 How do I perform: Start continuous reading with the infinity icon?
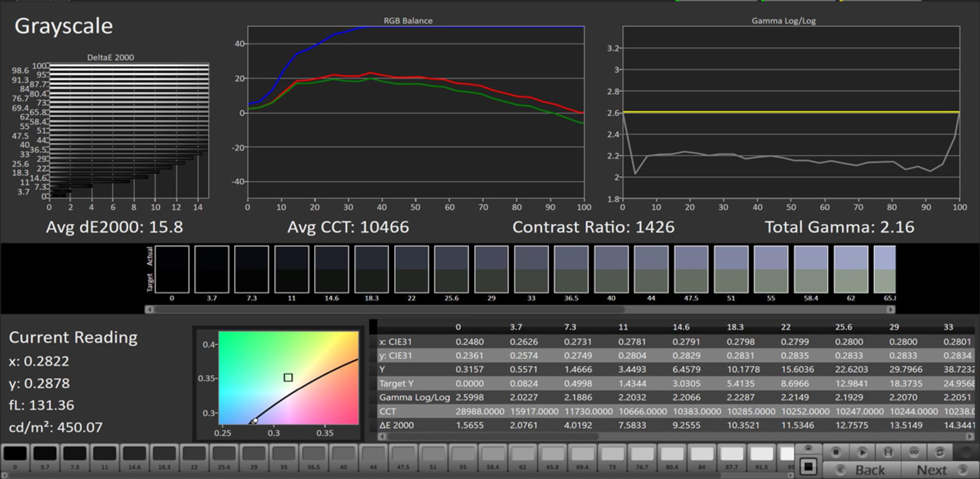[x=914, y=452]
